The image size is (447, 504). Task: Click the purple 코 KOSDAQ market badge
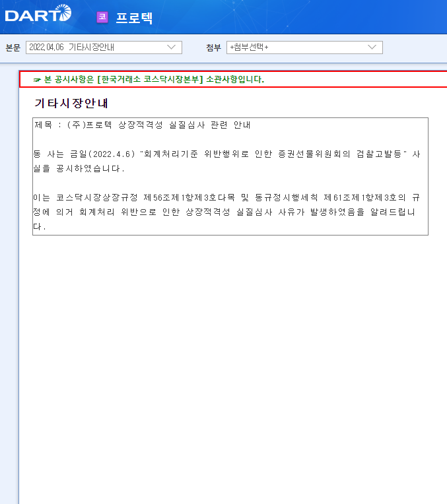(x=102, y=17)
